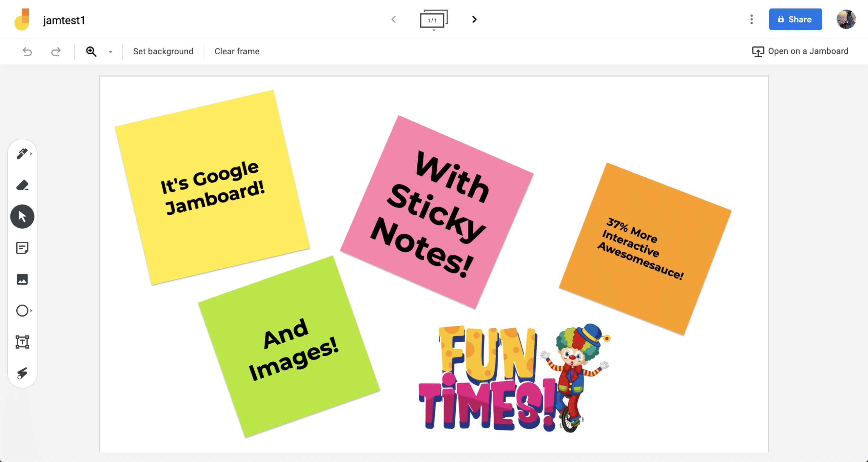Click Clear frame
Viewport: 868px width, 462px height.
tap(236, 51)
